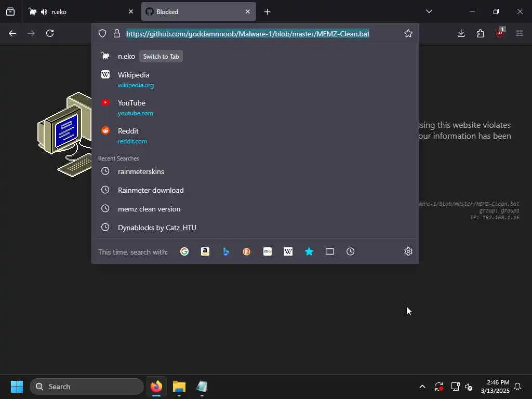Select recent search memz clean version
The width and height of the screenshot is (532, 399).
[x=255, y=209]
